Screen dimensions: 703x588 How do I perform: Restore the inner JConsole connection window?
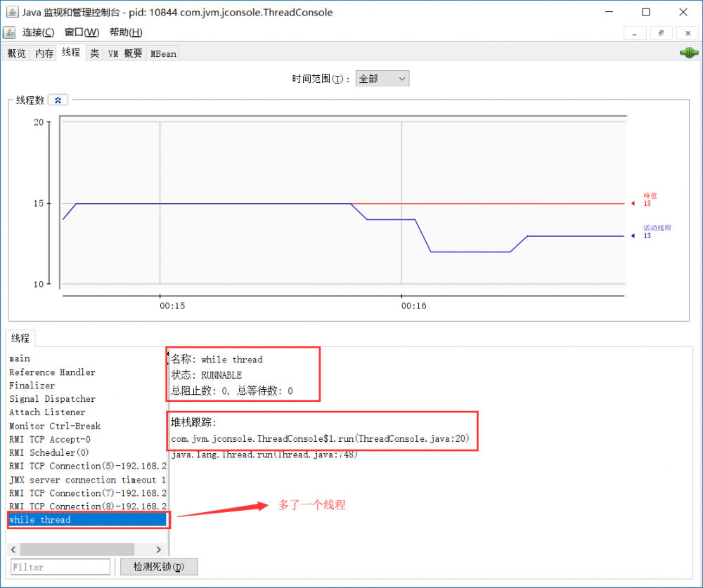pos(661,33)
